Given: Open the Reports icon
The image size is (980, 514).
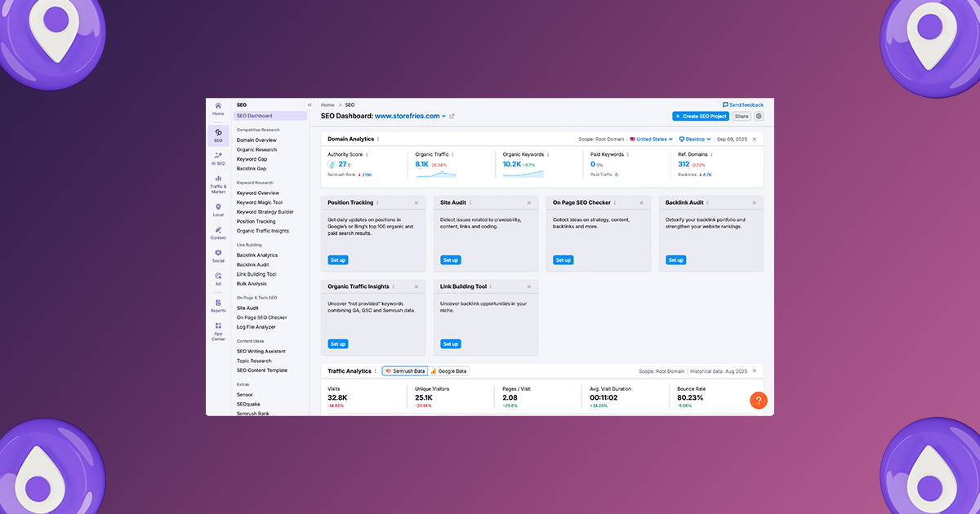Looking at the screenshot, I should 218,303.
